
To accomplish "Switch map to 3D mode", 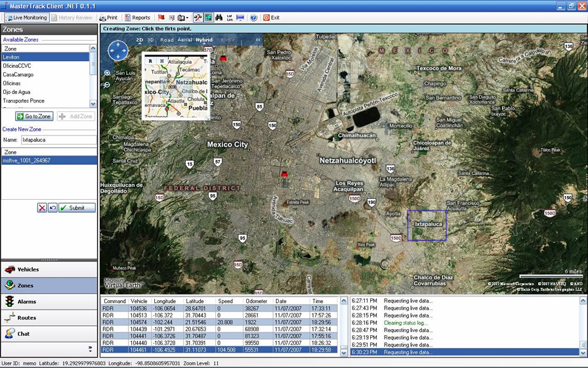I will [150, 40].
